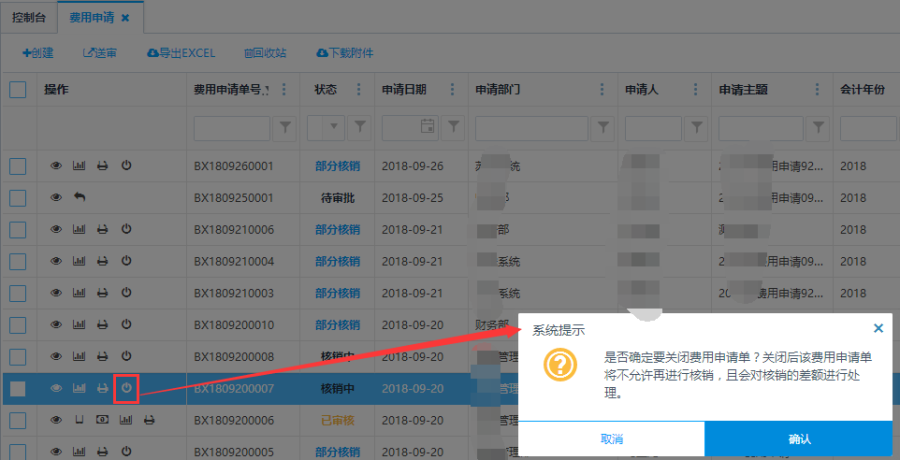Click filter icon under 费用申请单号 column

point(285,127)
